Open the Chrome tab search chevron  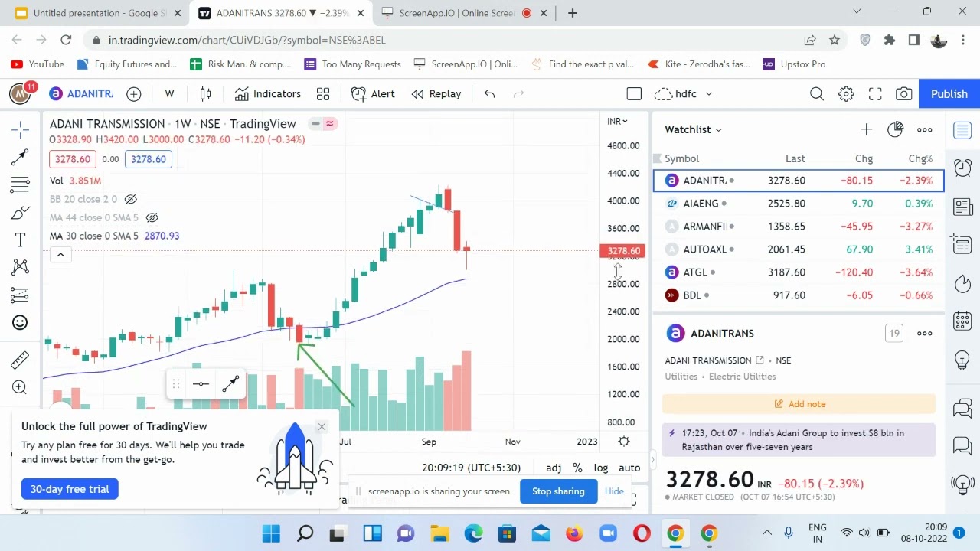tap(857, 11)
